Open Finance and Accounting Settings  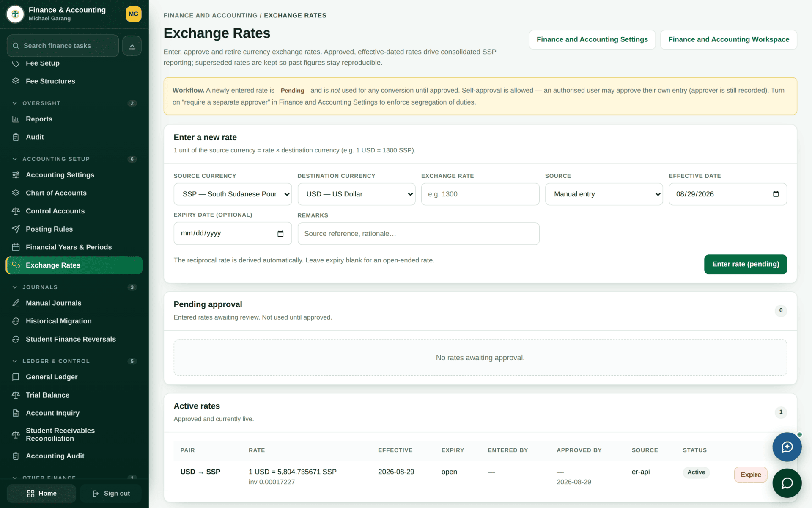(x=592, y=40)
